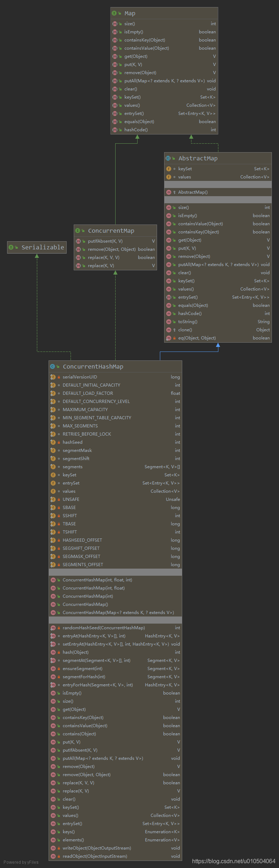
Task: Click MIN_SEGMENT_TABLE_CAPACITY field row
Action: [115, 418]
